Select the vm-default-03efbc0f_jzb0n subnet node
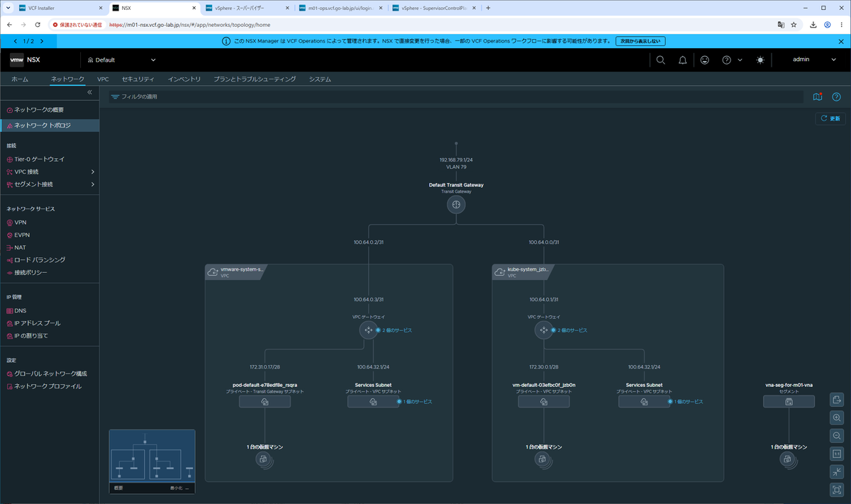Screen dimensions: 851x504 544,401
